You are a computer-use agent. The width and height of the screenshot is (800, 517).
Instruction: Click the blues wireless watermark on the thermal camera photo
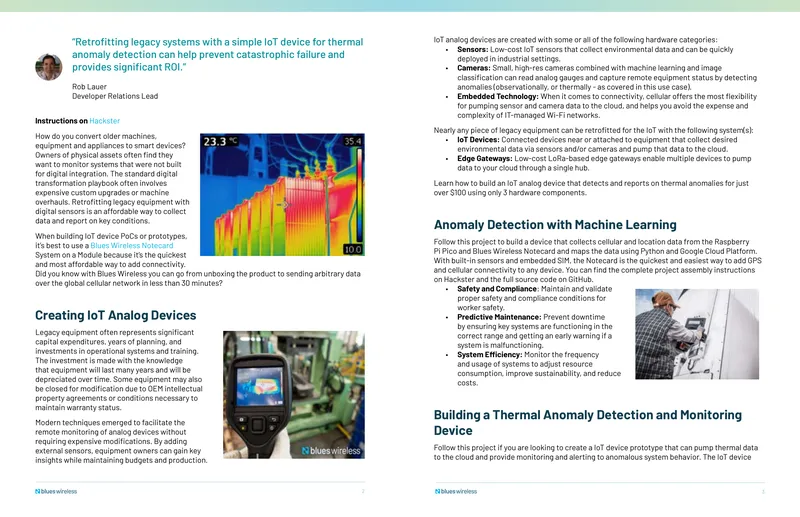tap(331, 451)
